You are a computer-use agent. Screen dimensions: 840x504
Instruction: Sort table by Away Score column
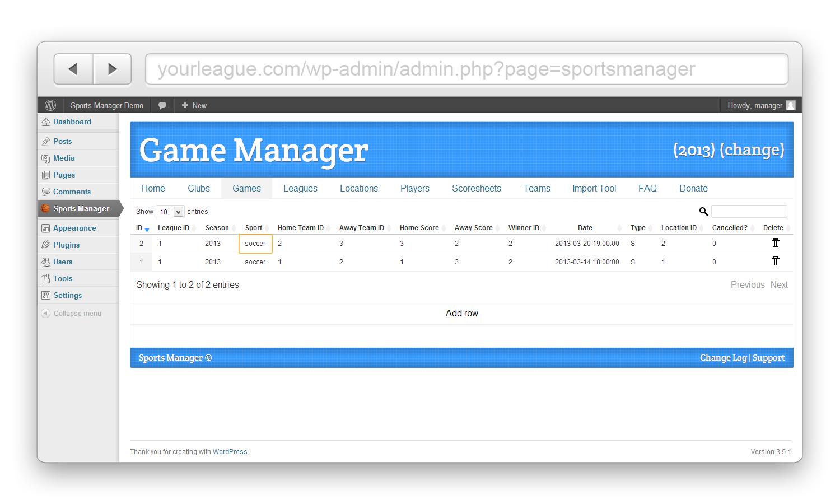coord(477,228)
